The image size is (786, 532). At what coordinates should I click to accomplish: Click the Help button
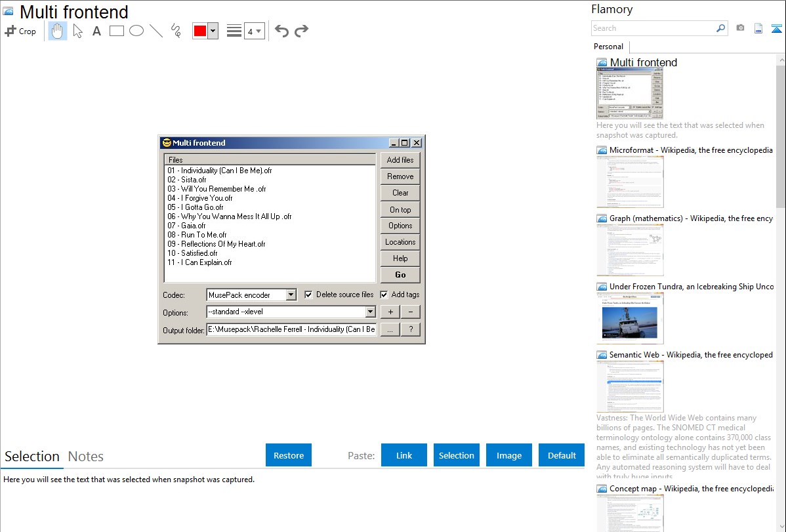click(400, 258)
